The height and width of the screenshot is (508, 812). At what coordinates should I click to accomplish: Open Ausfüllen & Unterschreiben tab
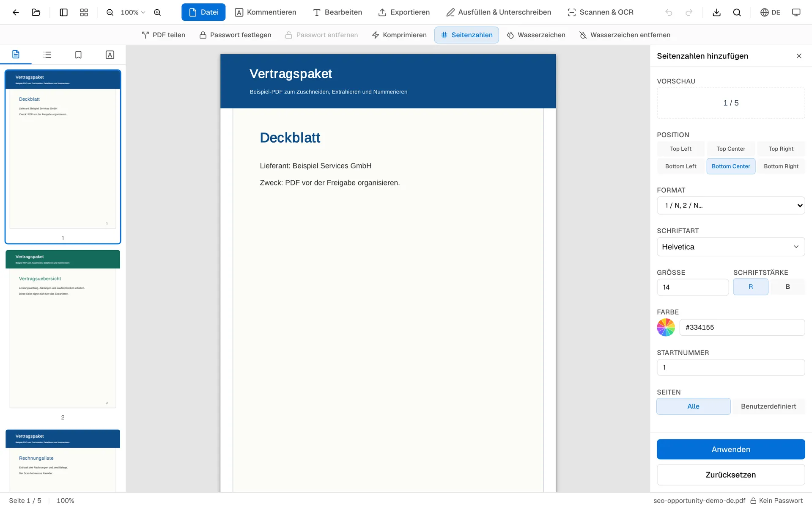coord(499,12)
